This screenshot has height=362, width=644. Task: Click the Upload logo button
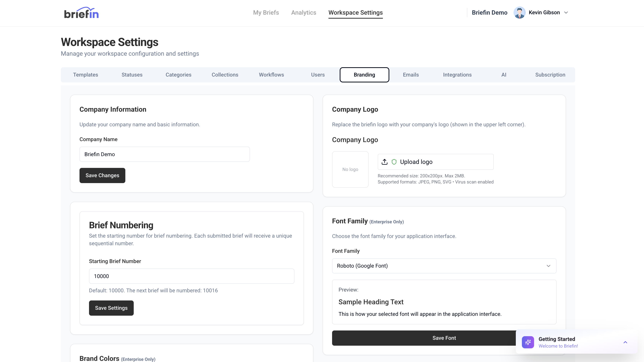(x=435, y=162)
